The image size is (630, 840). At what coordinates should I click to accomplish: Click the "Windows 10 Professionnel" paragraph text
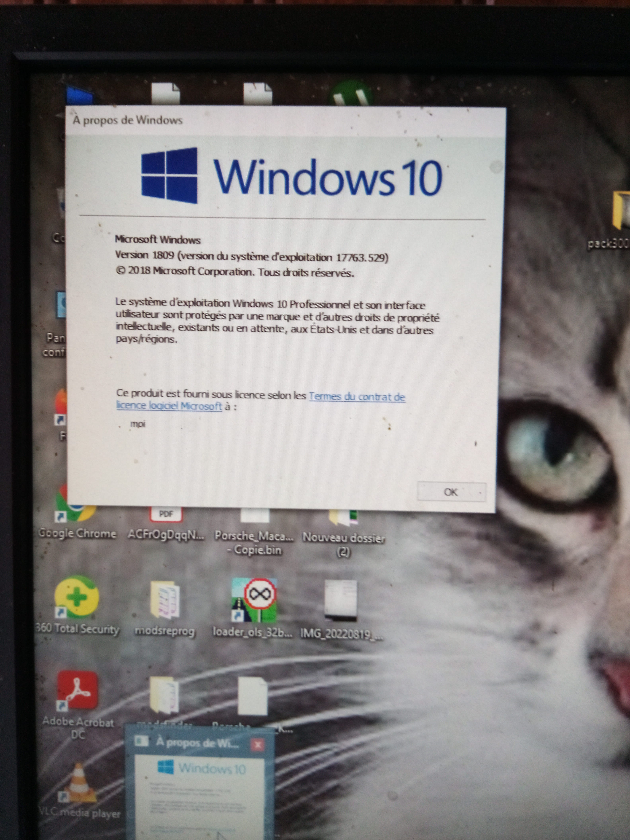coord(277,322)
